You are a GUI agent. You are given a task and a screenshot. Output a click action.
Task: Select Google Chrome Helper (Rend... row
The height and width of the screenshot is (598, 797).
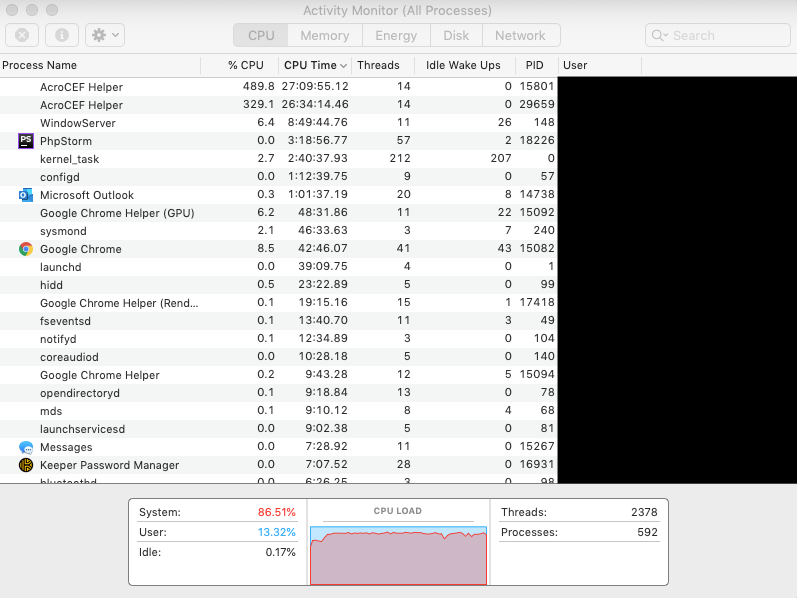pos(279,303)
